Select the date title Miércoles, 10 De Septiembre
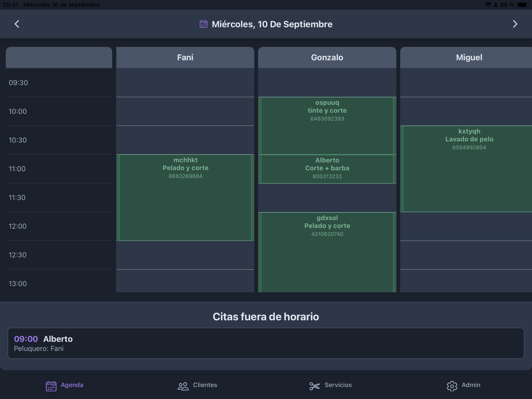 [272, 24]
